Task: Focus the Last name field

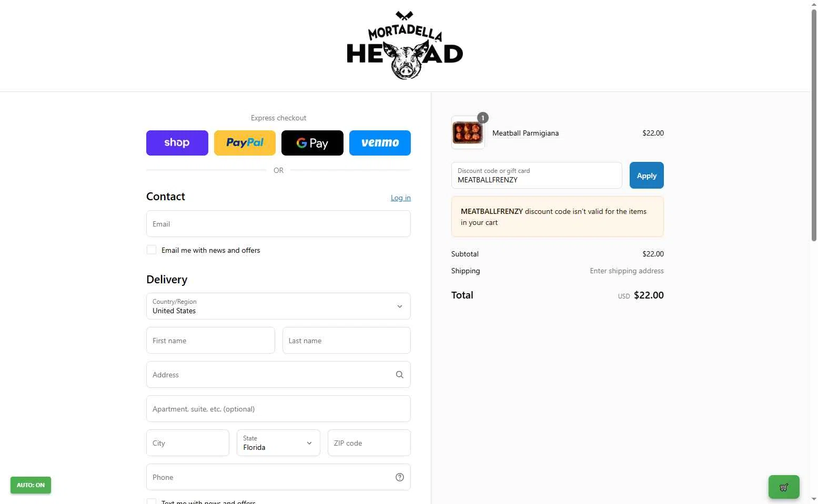Action: [347, 341]
